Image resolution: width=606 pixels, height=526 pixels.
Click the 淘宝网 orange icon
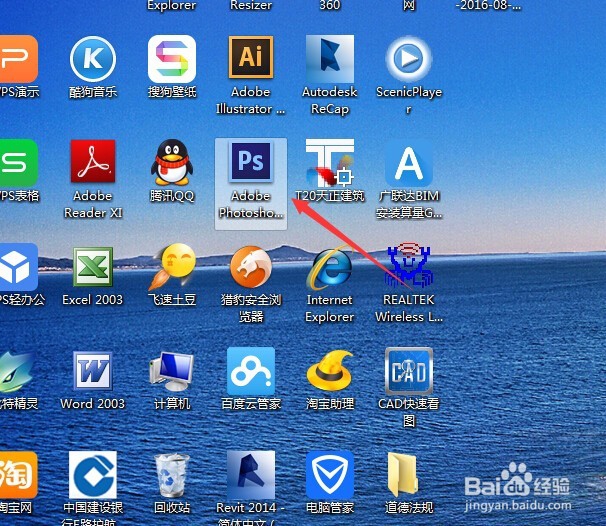click(19, 475)
